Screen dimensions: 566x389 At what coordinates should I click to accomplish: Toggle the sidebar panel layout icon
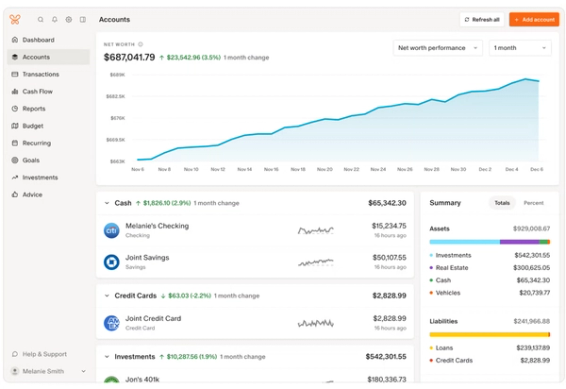(x=83, y=19)
